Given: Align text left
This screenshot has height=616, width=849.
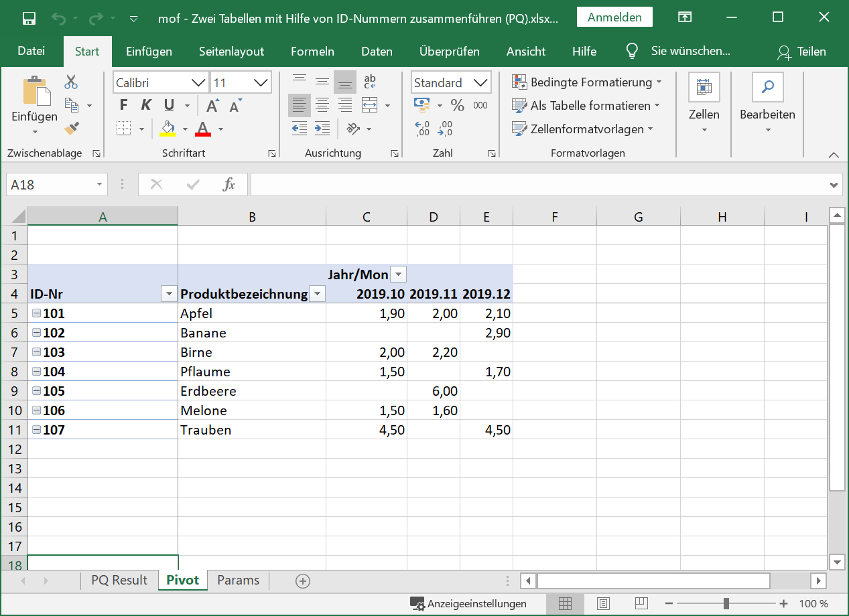Looking at the screenshot, I should click(300, 105).
